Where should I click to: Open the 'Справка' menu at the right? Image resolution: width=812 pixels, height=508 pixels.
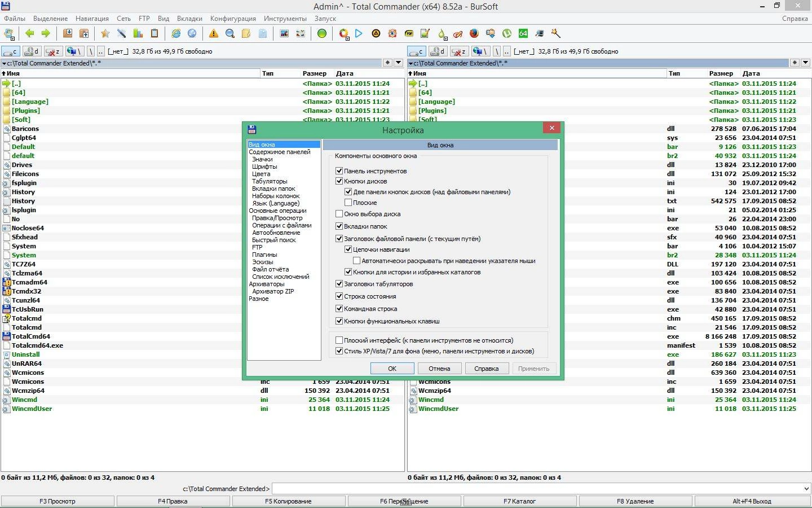point(795,19)
